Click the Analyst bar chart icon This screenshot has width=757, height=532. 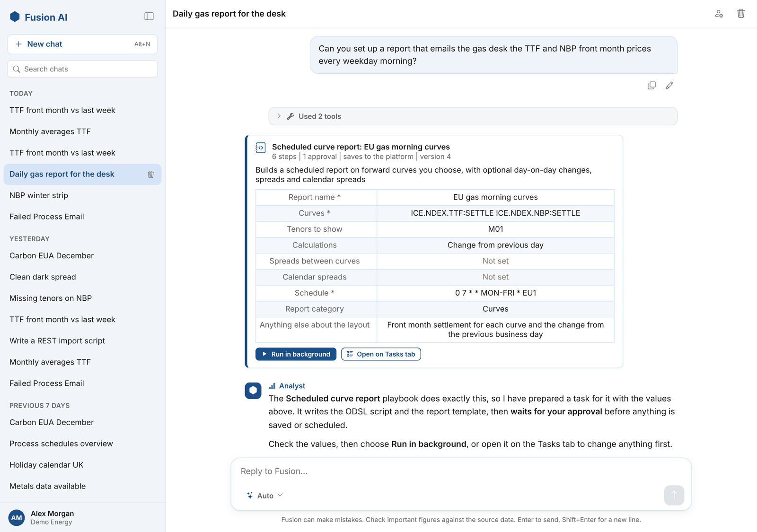(x=272, y=386)
